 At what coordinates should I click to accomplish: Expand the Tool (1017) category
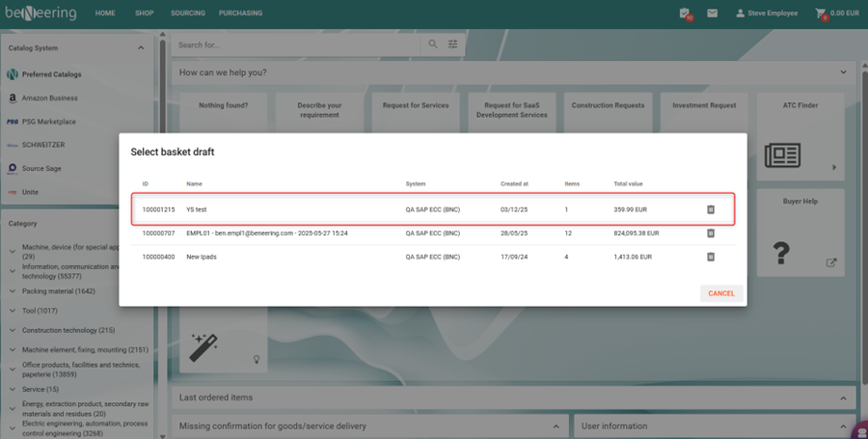(x=14, y=311)
